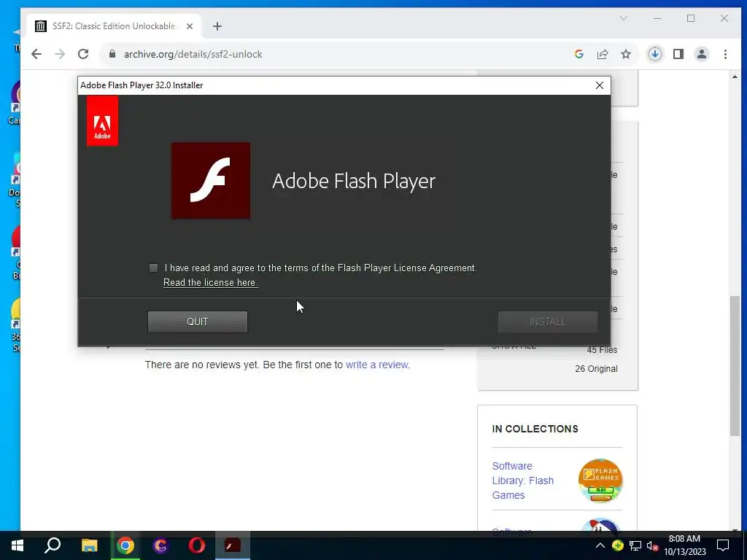Switch to the Flash installer taskbar icon
Screen dimensions: 747x560
[233, 545]
